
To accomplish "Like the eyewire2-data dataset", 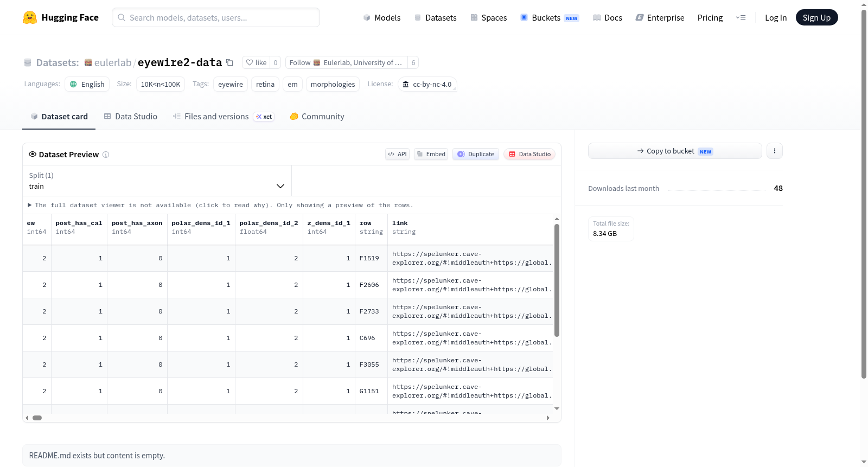I will click(256, 62).
